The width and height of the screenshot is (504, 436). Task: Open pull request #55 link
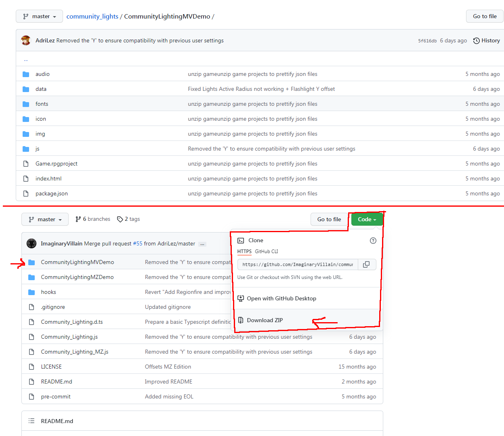coord(138,243)
